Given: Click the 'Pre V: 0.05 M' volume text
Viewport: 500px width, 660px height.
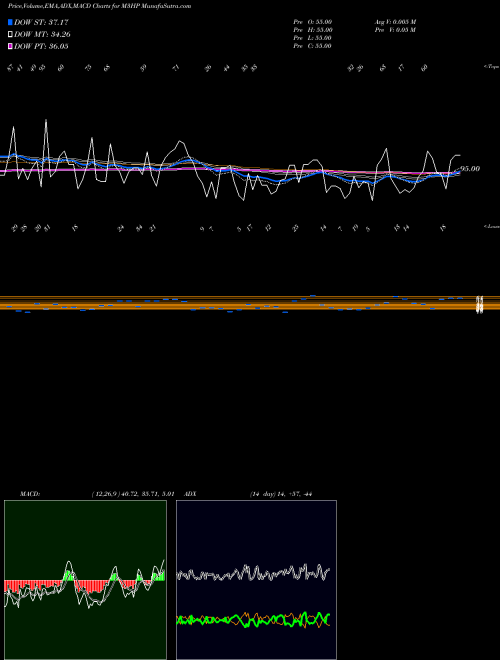Looking at the screenshot, I should (395, 30).
